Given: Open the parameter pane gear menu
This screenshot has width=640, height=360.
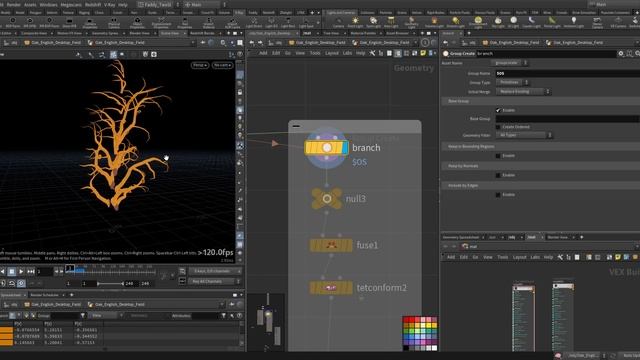Looking at the screenshot, I should (x=621, y=53).
